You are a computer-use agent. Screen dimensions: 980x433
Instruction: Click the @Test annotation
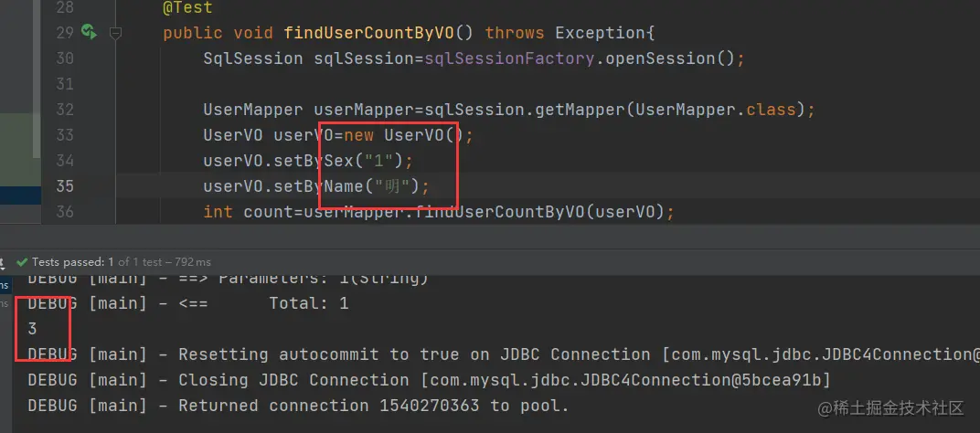pos(188,8)
